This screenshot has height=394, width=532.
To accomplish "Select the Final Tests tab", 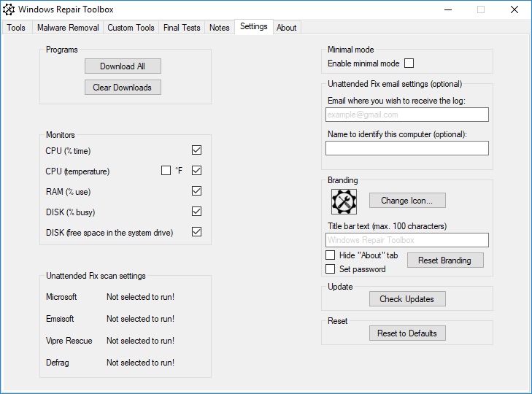I will coord(182,28).
